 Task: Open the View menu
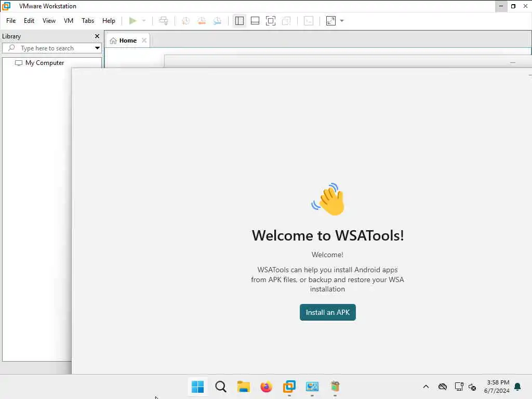tap(49, 21)
